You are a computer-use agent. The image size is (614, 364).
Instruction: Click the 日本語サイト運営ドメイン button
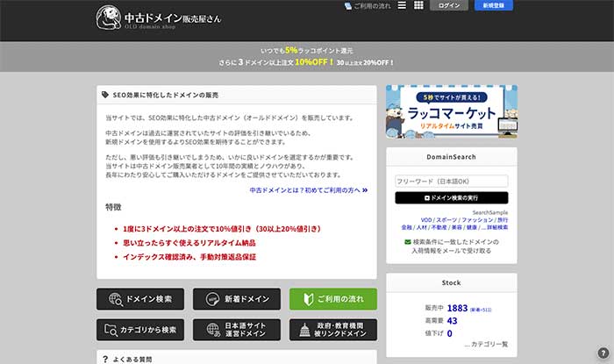pyautogui.click(x=237, y=330)
